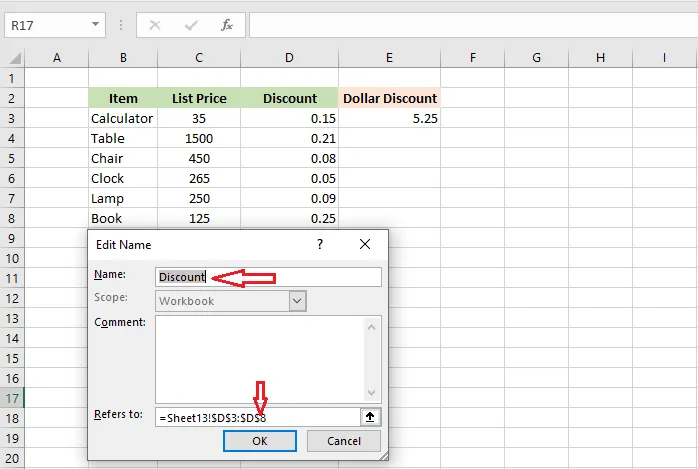This screenshot has width=698, height=469.
Task: Click the discount cell 0.09
Action: point(289,198)
